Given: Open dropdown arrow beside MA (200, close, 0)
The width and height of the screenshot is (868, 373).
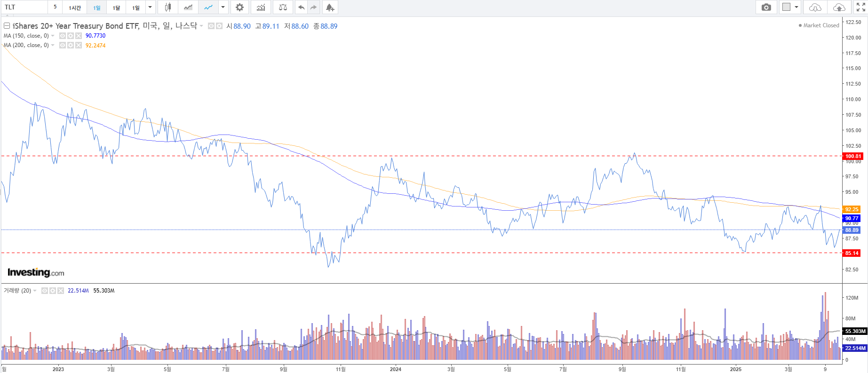Looking at the screenshot, I should pyautogui.click(x=53, y=45).
